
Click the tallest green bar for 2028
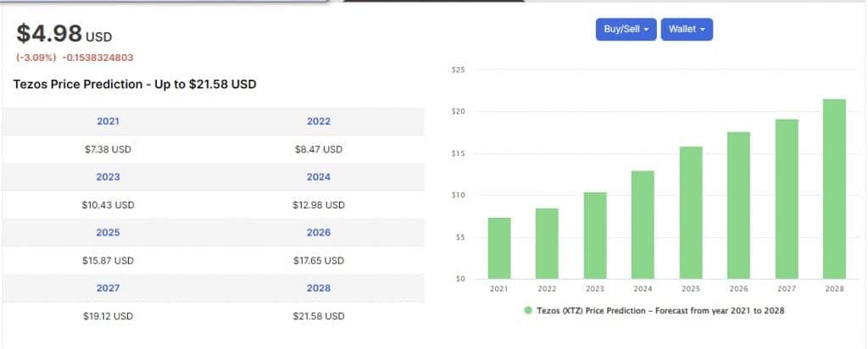click(834, 191)
